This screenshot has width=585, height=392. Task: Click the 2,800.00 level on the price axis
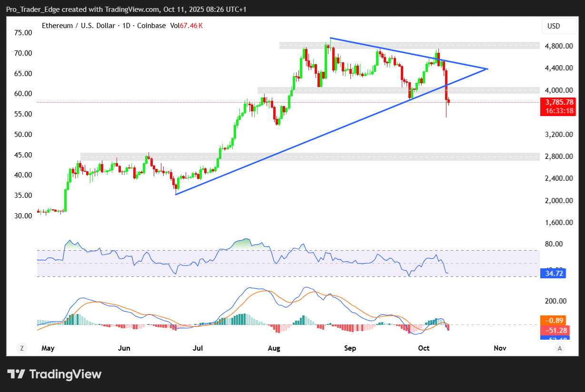click(x=558, y=157)
